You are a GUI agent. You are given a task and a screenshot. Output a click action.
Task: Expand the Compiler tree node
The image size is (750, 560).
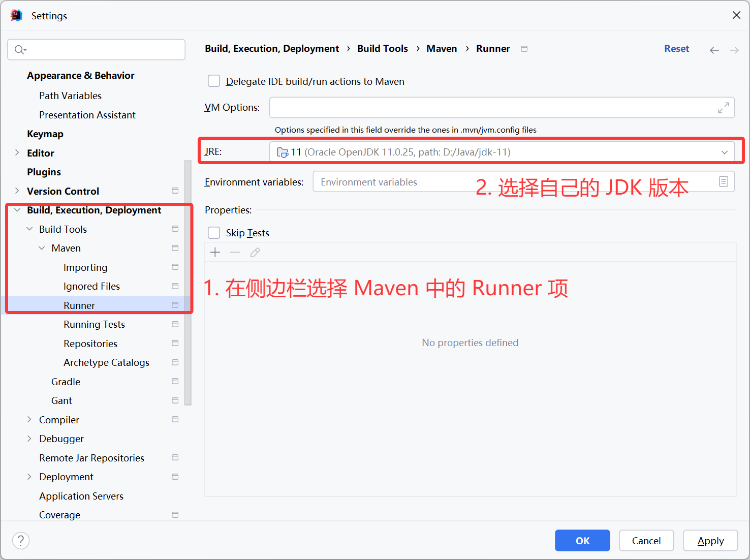pos(29,420)
